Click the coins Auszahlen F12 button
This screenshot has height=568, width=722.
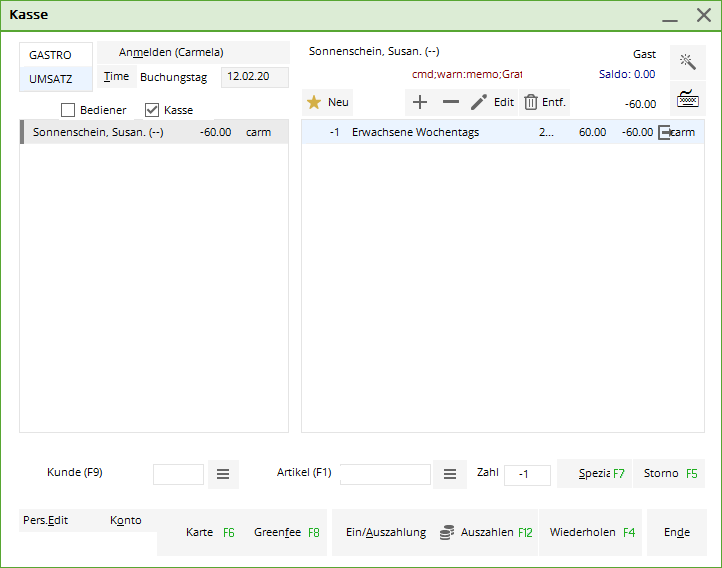click(x=486, y=532)
